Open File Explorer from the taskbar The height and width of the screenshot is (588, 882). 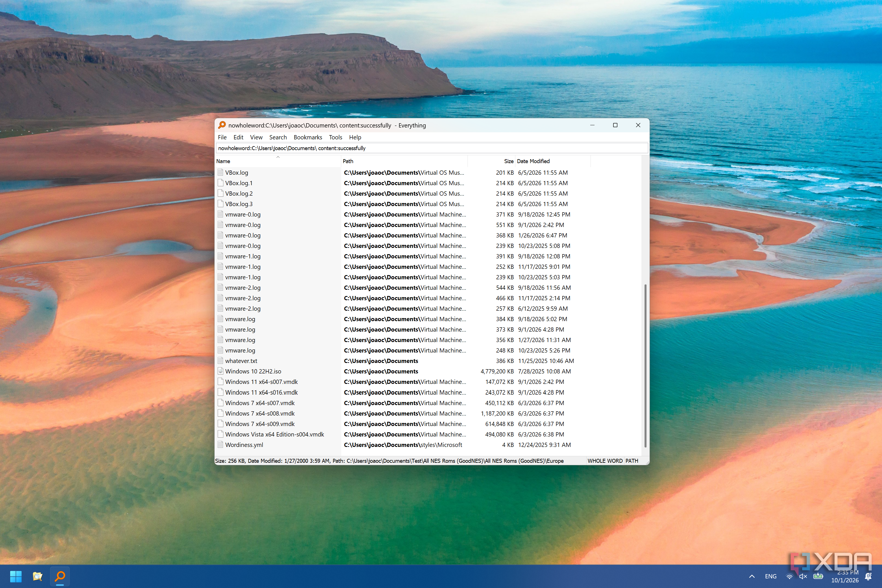click(x=38, y=576)
